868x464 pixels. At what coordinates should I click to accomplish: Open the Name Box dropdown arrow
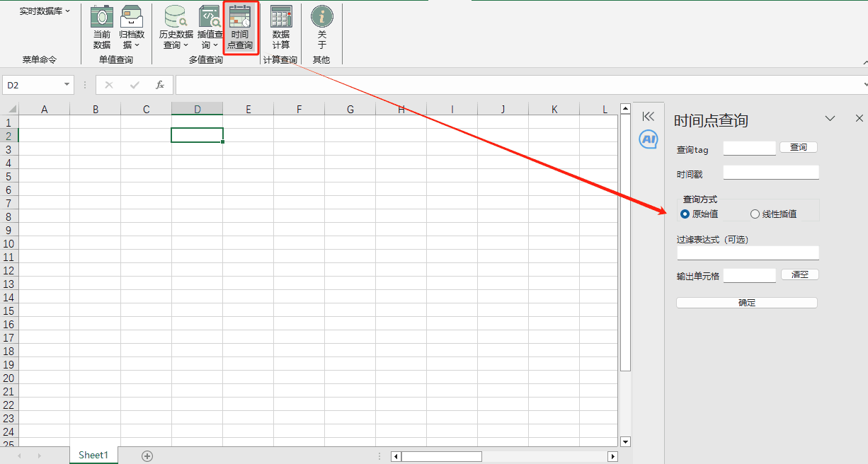67,85
